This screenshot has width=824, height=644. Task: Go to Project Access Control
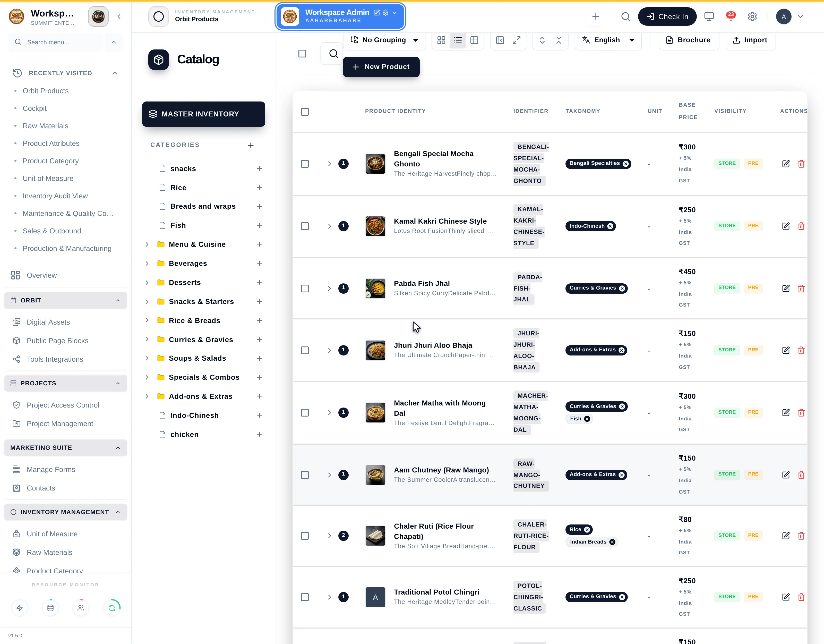point(63,405)
